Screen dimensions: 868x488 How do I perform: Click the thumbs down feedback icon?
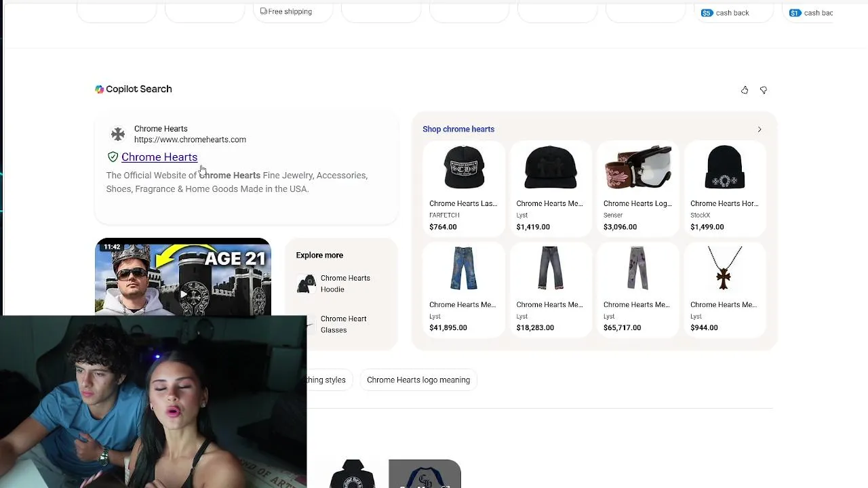click(764, 89)
